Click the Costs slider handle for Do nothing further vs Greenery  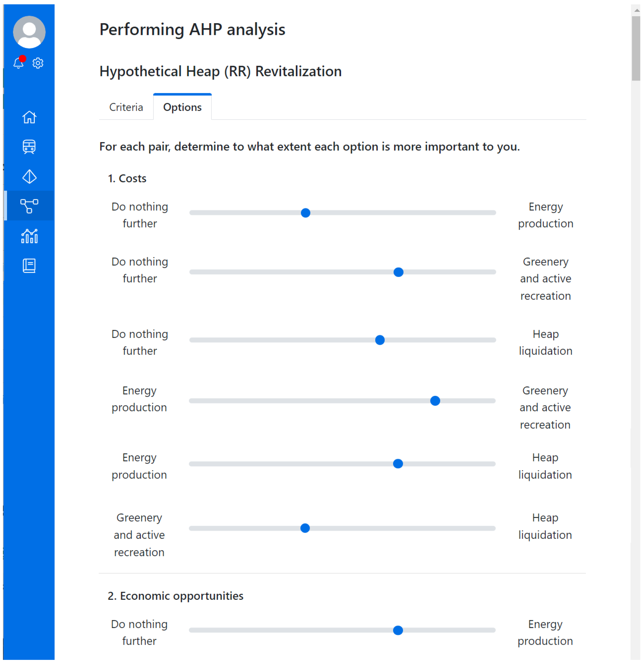click(399, 272)
